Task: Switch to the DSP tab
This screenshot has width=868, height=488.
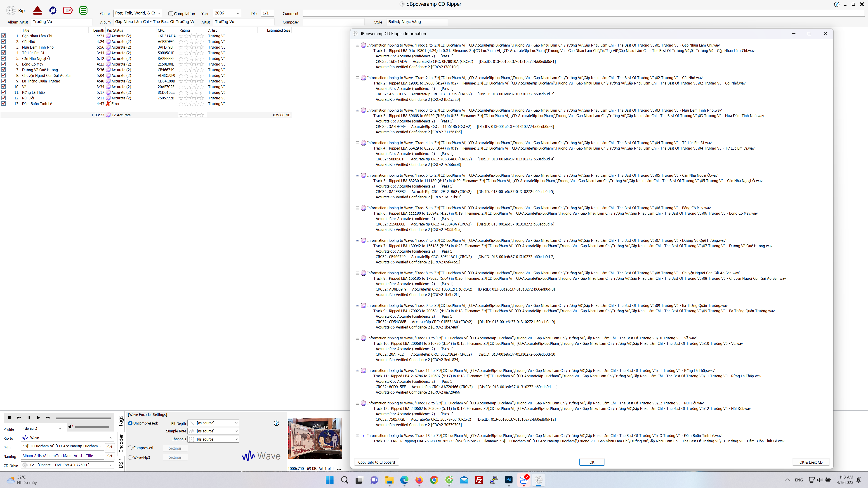Action: pyautogui.click(x=121, y=463)
